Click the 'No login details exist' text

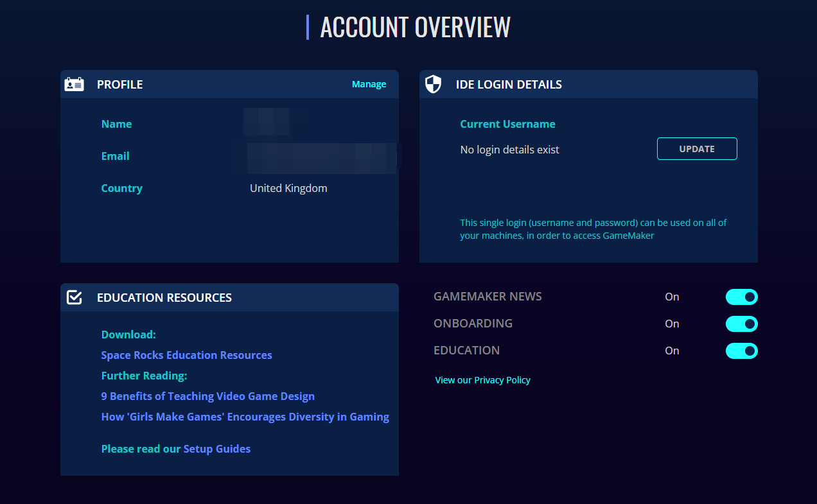click(509, 150)
